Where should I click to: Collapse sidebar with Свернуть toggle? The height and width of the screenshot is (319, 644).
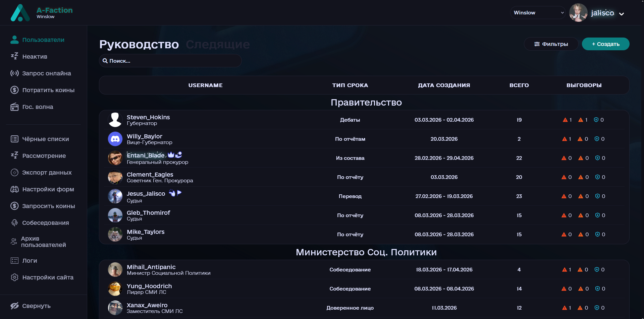[x=30, y=306]
